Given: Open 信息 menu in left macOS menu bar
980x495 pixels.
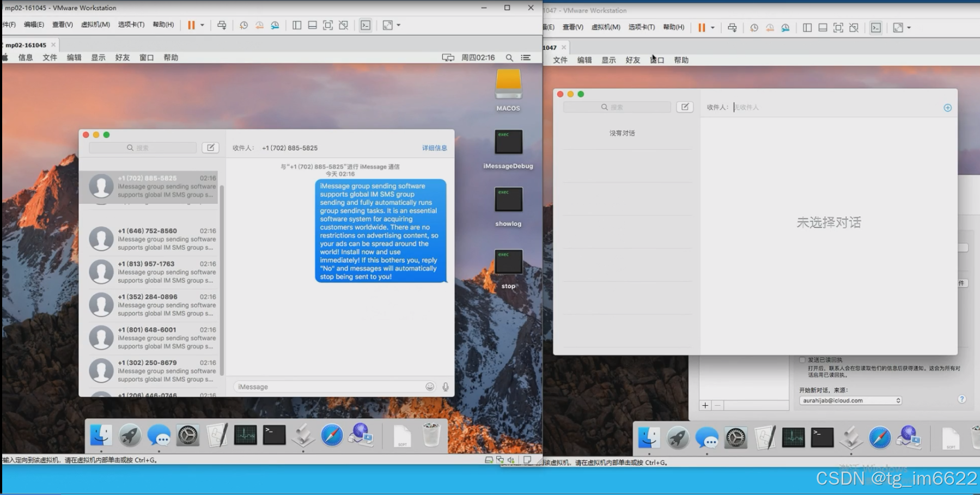Looking at the screenshot, I should pos(26,58).
